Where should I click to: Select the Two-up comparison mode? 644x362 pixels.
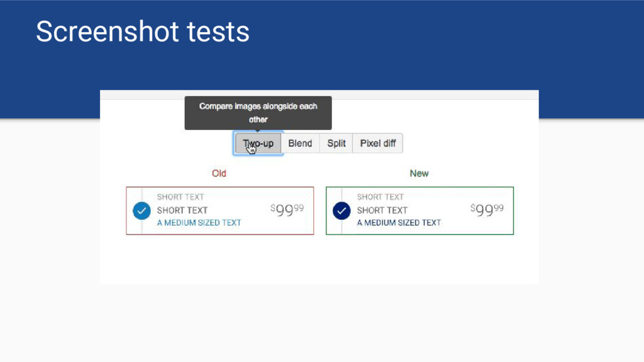point(258,143)
